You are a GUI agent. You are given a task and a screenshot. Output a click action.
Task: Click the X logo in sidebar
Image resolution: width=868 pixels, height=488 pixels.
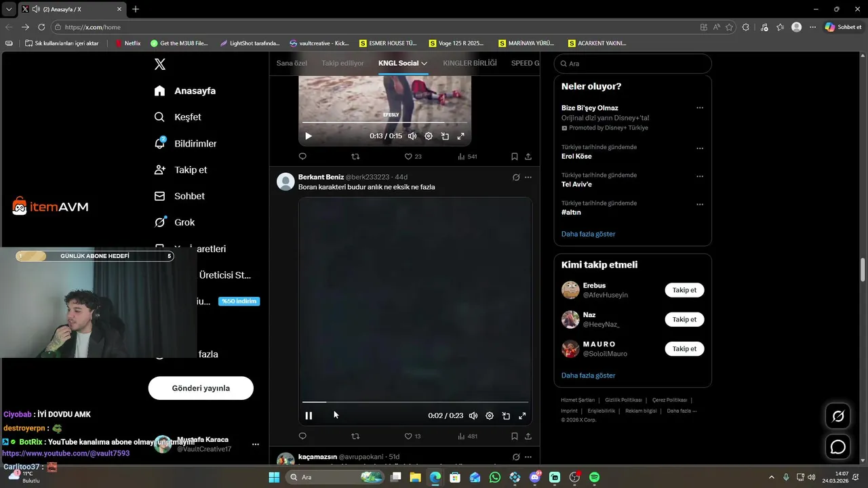(159, 64)
